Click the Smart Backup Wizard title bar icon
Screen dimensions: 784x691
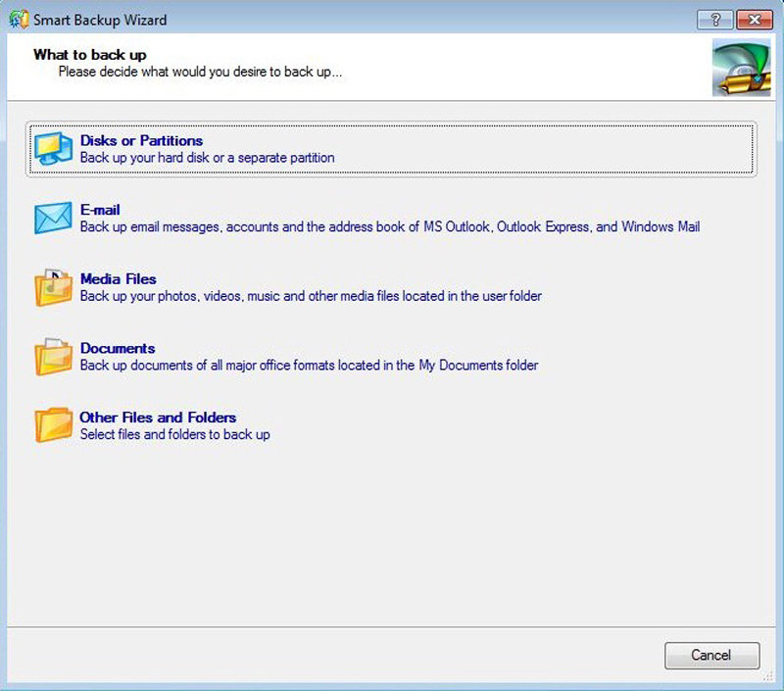[18, 20]
